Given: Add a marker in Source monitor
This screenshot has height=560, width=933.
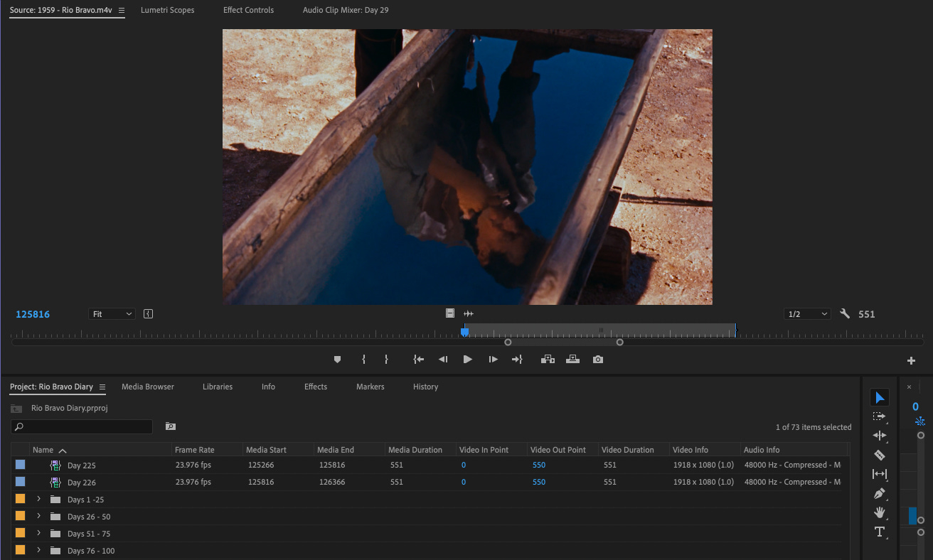Looking at the screenshot, I should (x=337, y=360).
